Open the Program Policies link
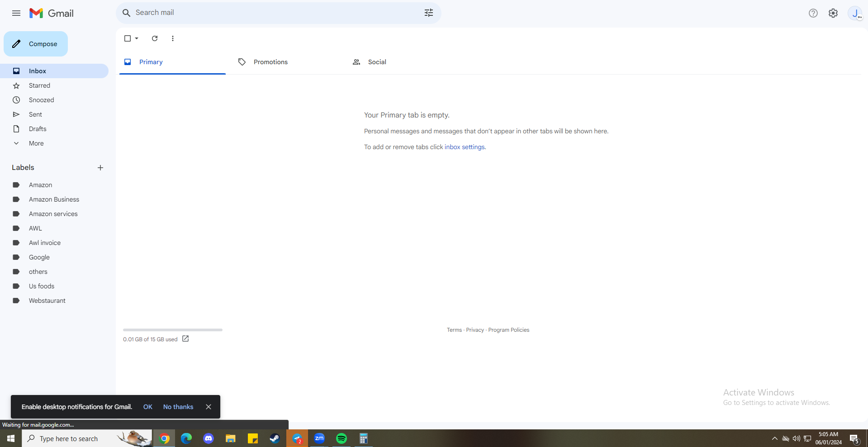 [x=508, y=330]
